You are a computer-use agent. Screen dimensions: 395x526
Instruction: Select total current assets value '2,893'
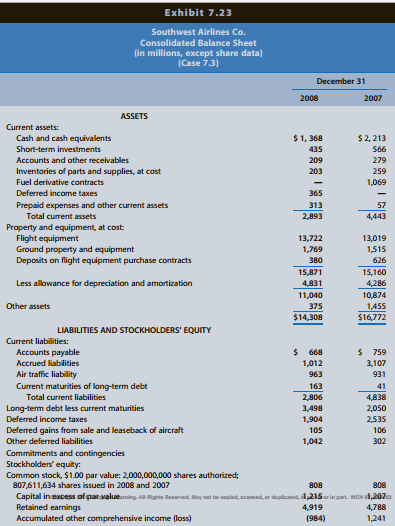click(x=312, y=216)
